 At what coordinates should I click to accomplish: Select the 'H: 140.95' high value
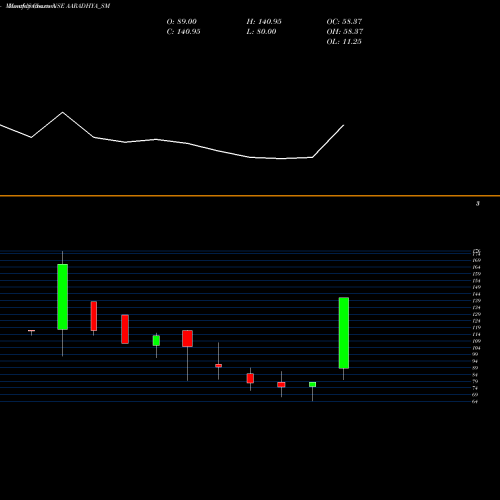(264, 22)
